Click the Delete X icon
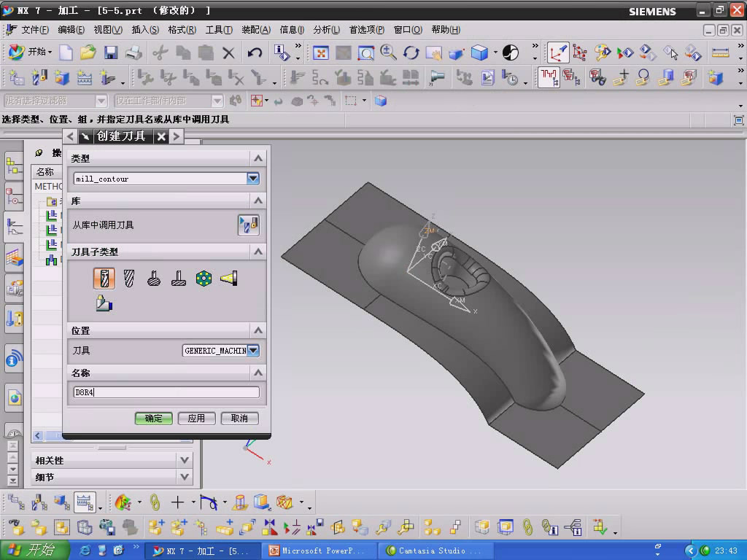 (228, 52)
